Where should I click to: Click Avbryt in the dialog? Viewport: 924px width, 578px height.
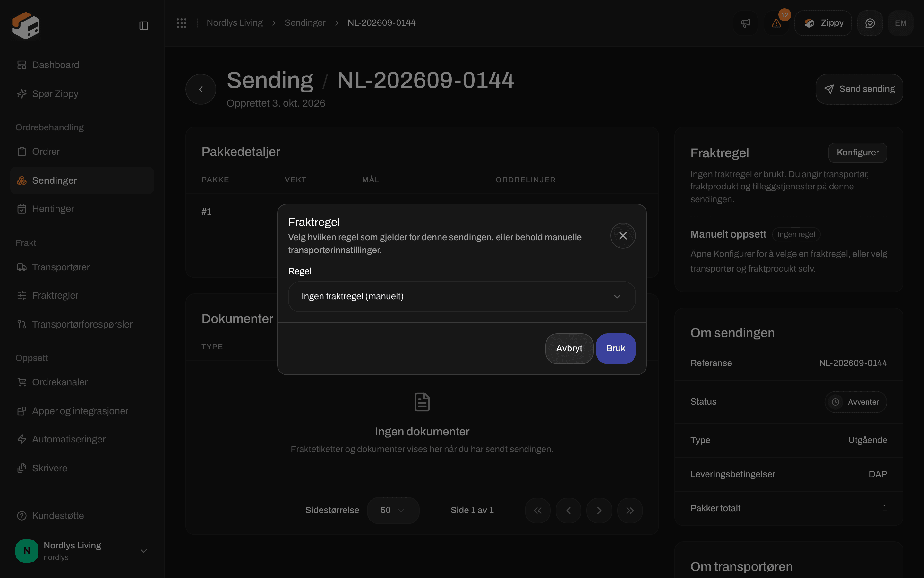[x=569, y=349]
